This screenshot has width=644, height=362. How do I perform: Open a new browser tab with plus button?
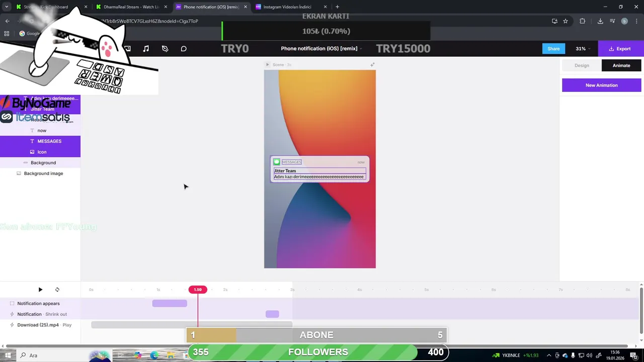click(337, 7)
